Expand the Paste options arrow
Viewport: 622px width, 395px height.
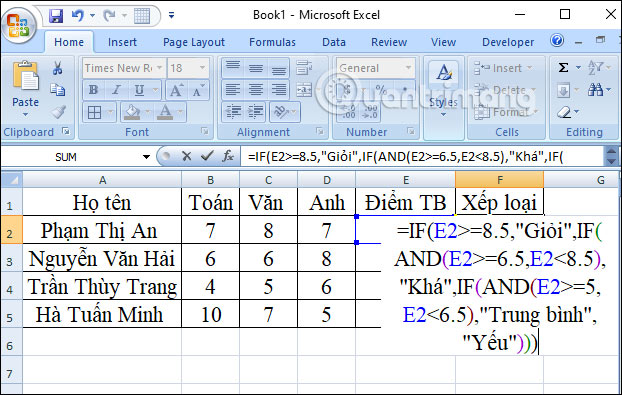(25, 115)
